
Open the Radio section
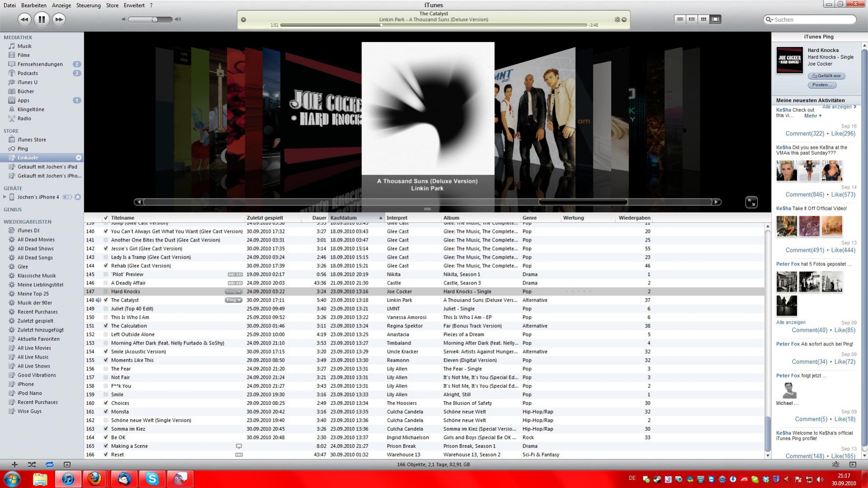click(24, 118)
